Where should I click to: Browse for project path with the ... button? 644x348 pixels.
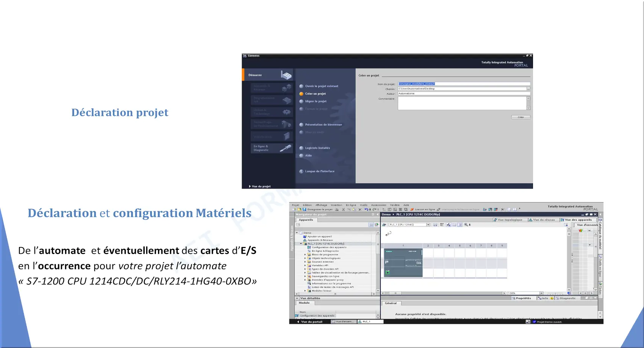pos(528,89)
